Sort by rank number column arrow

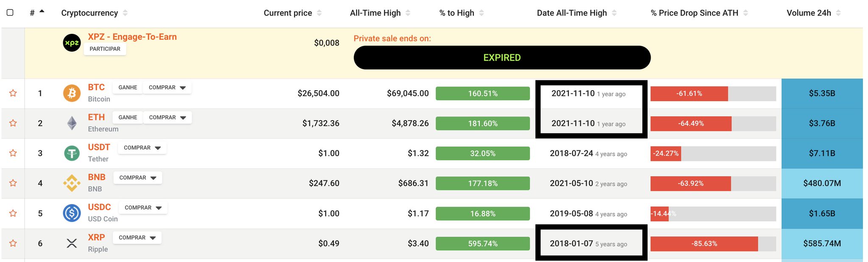tap(42, 12)
